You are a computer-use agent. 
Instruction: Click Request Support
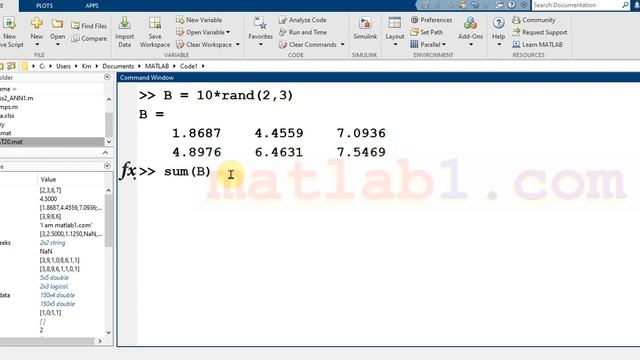tap(540, 32)
